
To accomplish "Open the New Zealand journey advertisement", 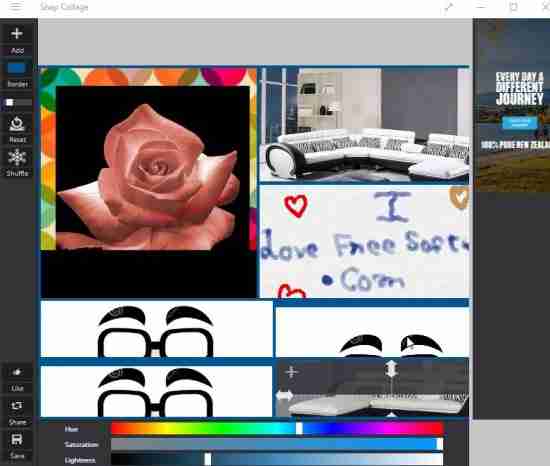I will point(512,105).
